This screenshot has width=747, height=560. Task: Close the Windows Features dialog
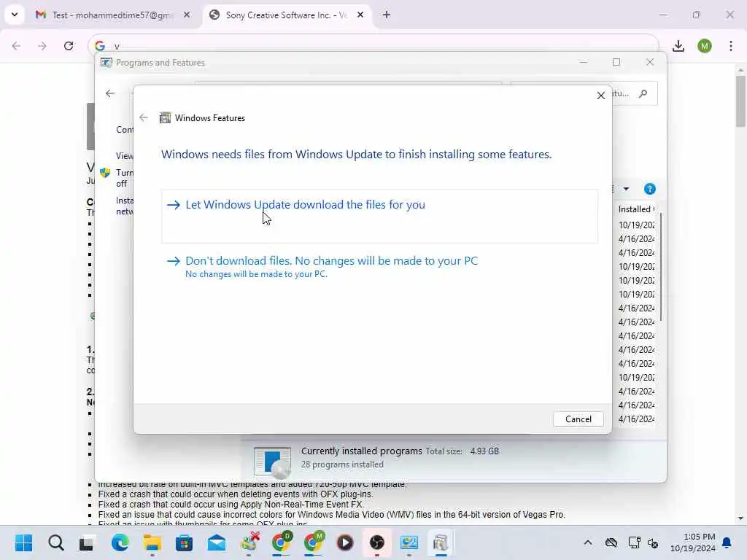tap(601, 96)
